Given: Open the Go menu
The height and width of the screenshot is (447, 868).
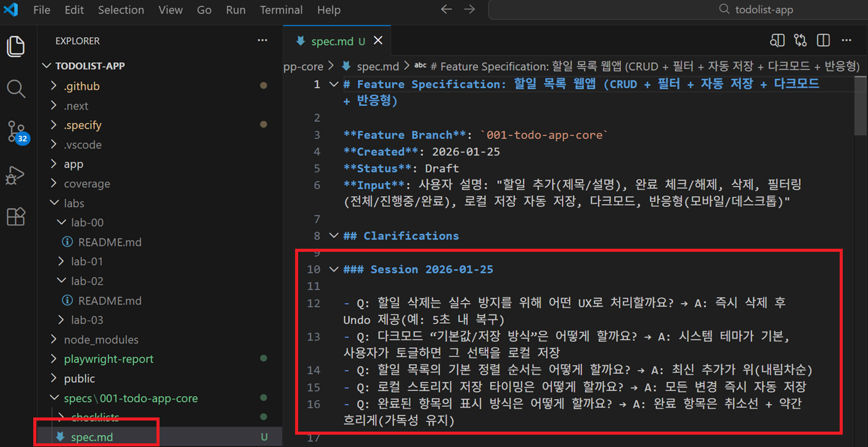Looking at the screenshot, I should 204,10.
